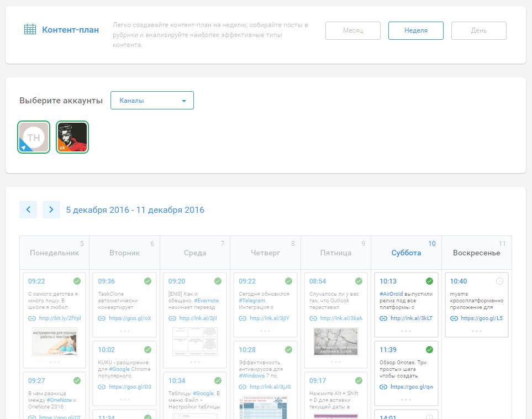Select the Четверг column header
532x419 pixels.
point(265,253)
